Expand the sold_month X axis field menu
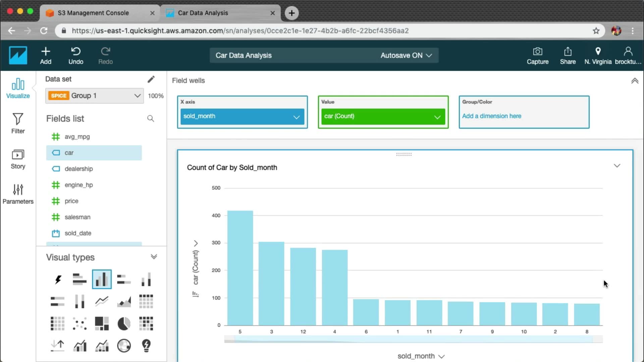 pos(296,117)
